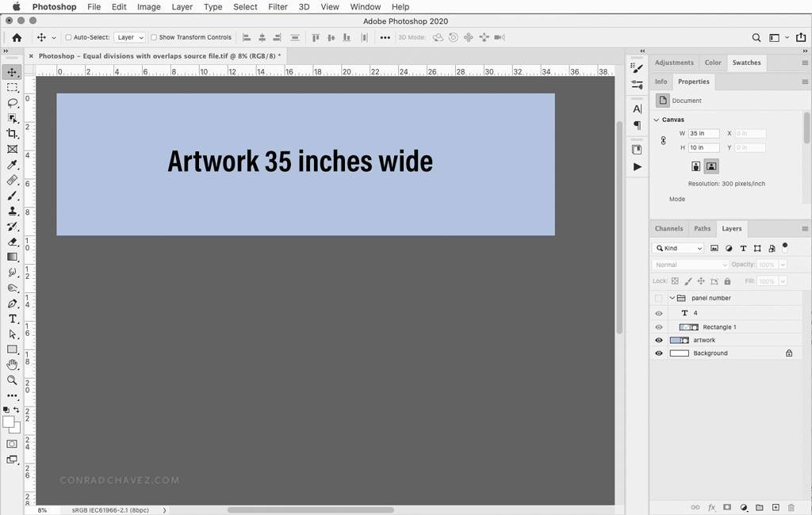Open the Layer menu

pos(182,6)
